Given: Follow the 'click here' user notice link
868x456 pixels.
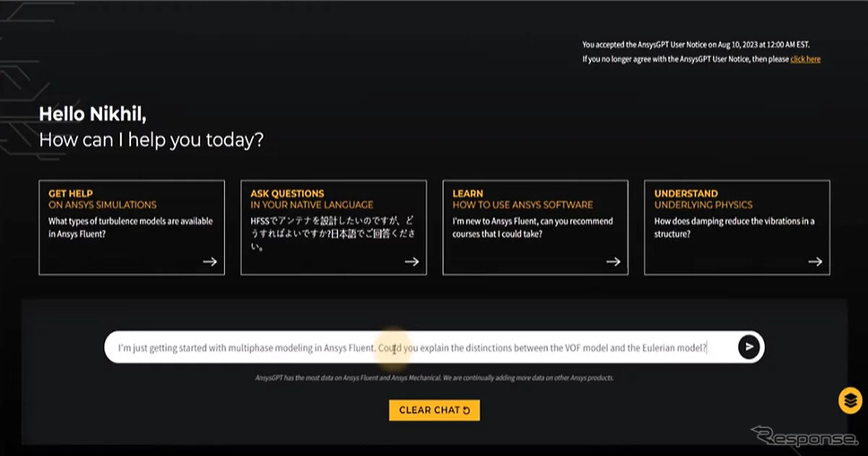Looking at the screenshot, I should click(805, 59).
